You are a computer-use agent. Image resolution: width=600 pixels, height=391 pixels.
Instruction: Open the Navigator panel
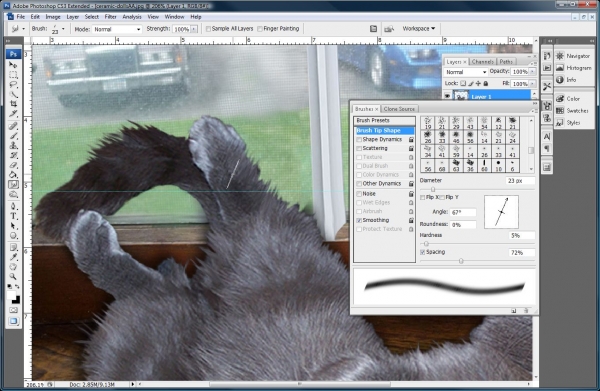point(573,56)
